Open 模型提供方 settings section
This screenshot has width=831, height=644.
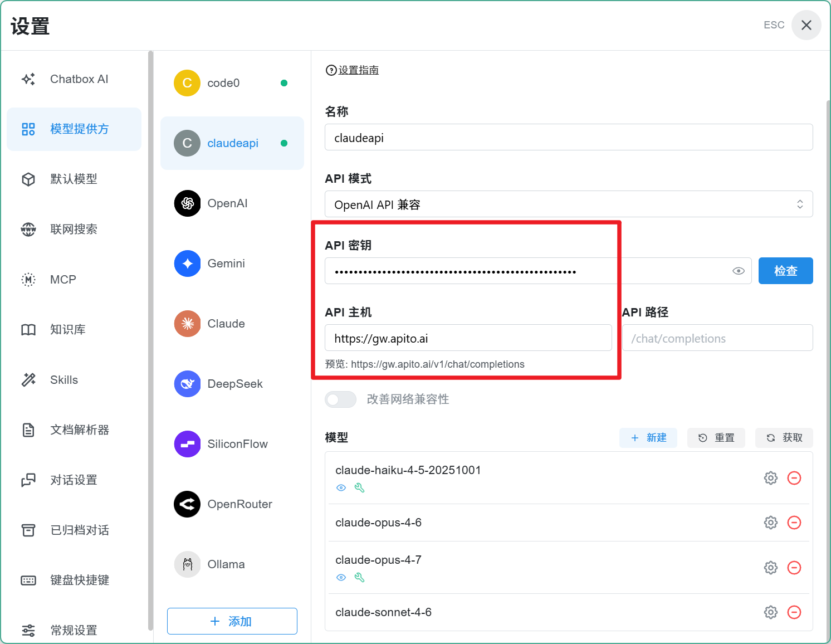[x=74, y=129]
